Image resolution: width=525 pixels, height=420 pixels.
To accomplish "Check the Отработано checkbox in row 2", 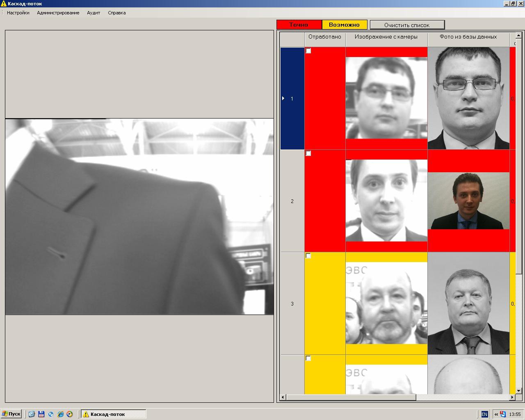I will (308, 153).
